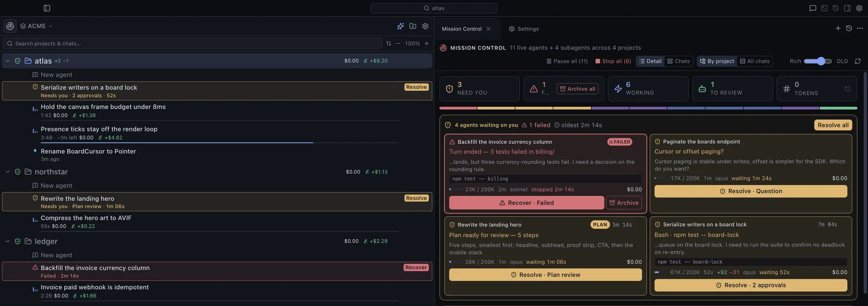Toggle the right side panel icon
This screenshot has height=306, width=868.
(x=847, y=8)
